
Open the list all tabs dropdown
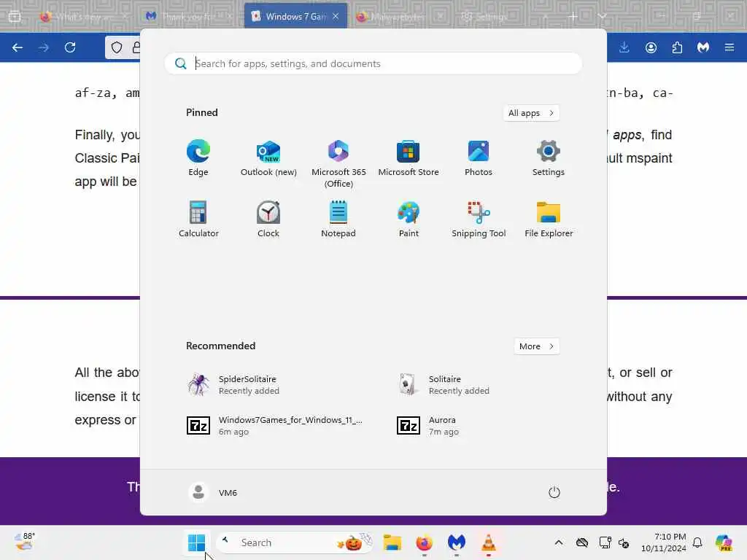(603, 16)
